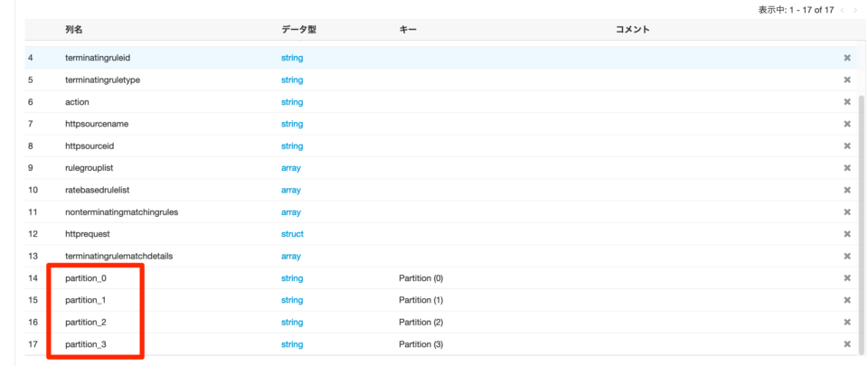
Task: Remove terminatingruletype column via its X
Action: pyautogui.click(x=847, y=80)
